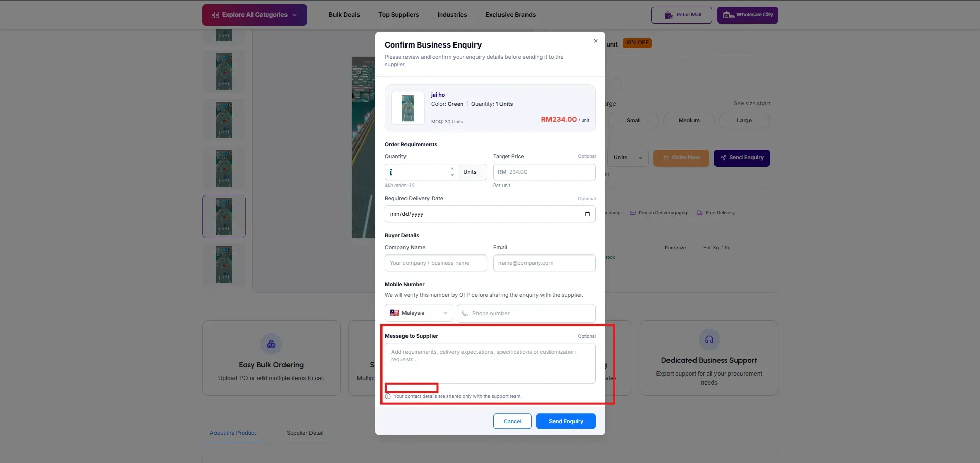The height and width of the screenshot is (463, 980).
Task: Select the Large size option
Action: pyautogui.click(x=744, y=121)
